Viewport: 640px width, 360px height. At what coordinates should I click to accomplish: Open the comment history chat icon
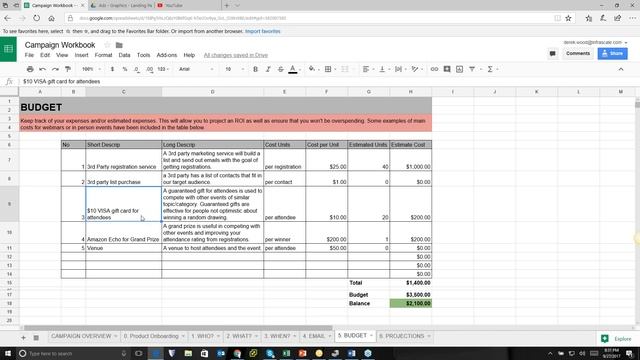tap(552, 53)
